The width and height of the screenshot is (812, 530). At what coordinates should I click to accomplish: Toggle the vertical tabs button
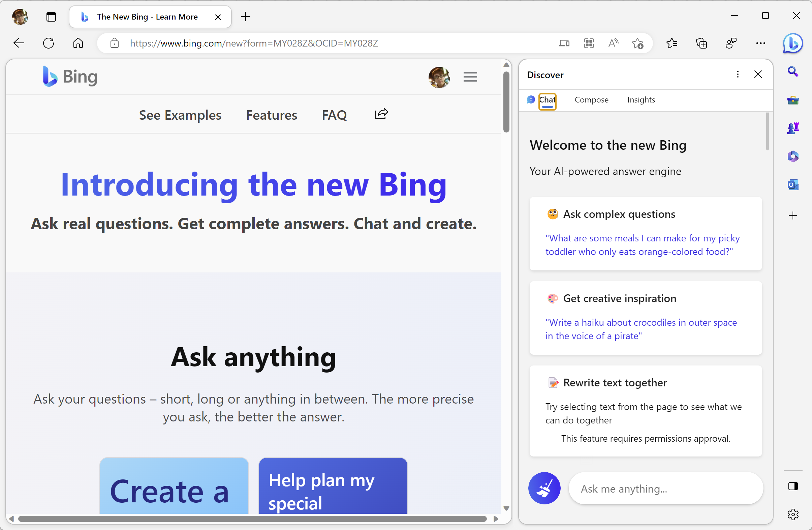51,17
